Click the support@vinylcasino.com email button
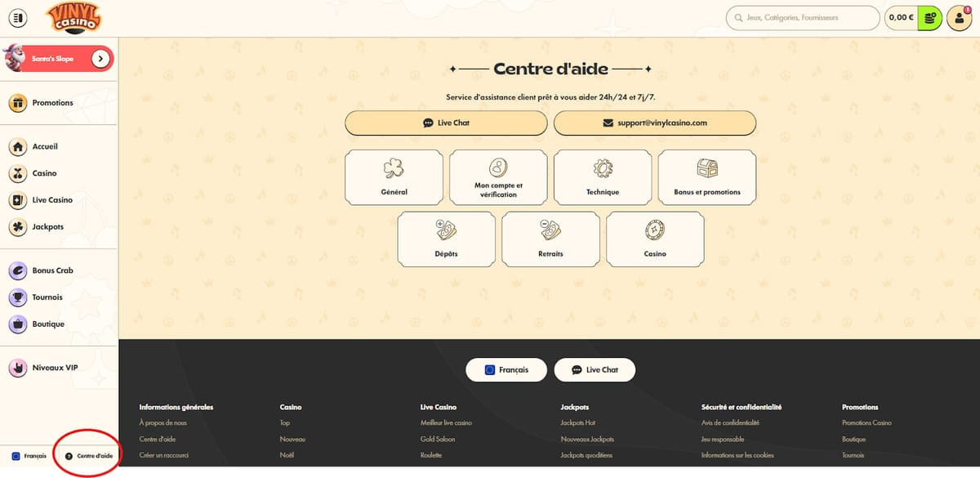The height and width of the screenshot is (478, 980). tap(655, 123)
